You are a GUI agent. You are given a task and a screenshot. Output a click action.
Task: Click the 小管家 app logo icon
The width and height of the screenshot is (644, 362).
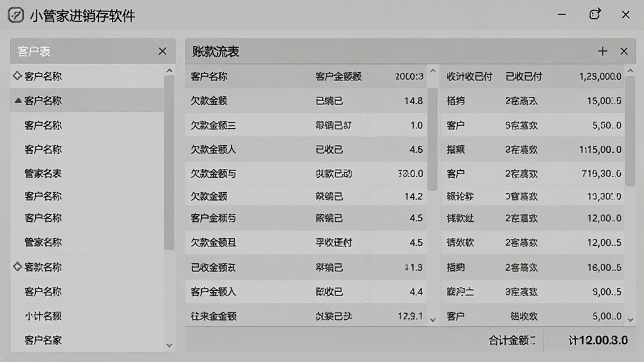click(16, 15)
